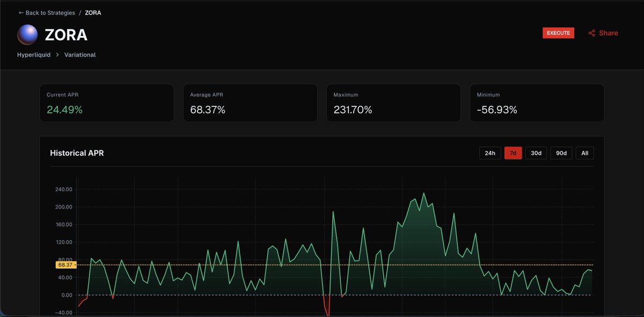Click the Maximum card label
The image size is (644, 317).
pyautogui.click(x=346, y=95)
